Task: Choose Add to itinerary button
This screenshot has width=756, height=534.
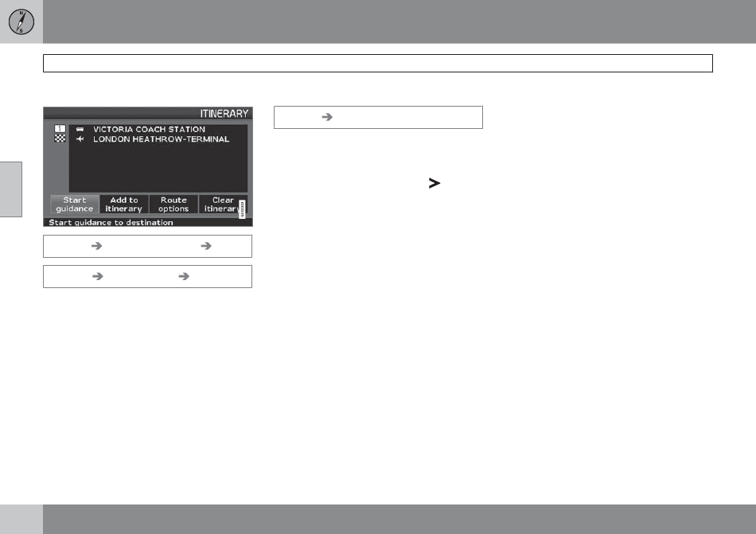Action: (x=124, y=205)
